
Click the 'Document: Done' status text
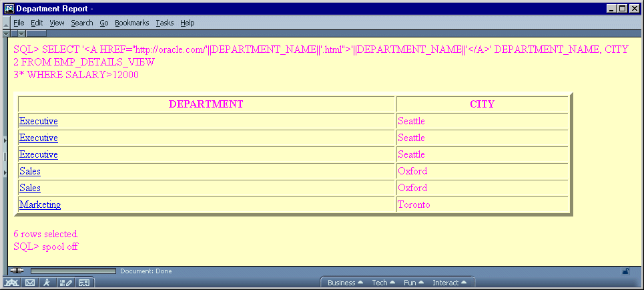pyautogui.click(x=145, y=271)
